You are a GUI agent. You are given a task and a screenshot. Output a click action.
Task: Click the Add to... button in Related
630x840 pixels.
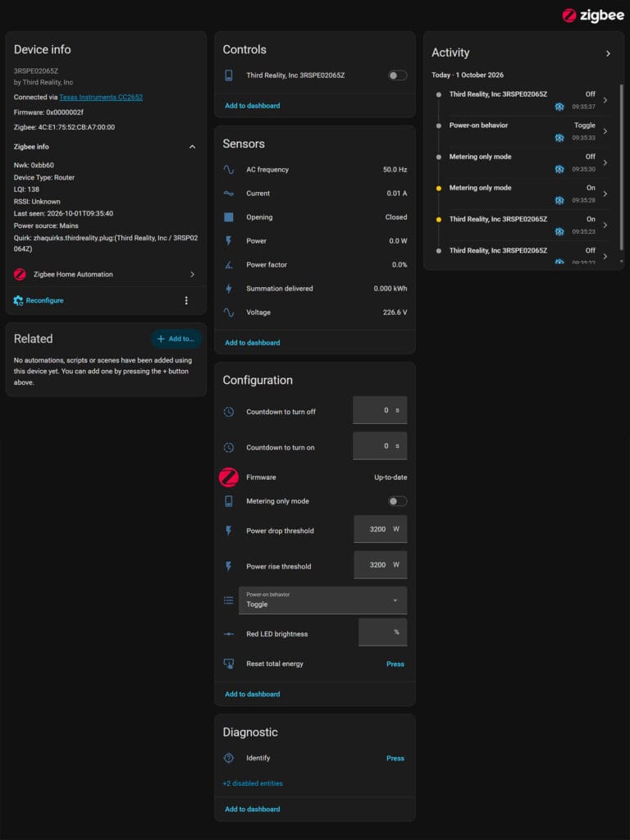[x=176, y=339]
